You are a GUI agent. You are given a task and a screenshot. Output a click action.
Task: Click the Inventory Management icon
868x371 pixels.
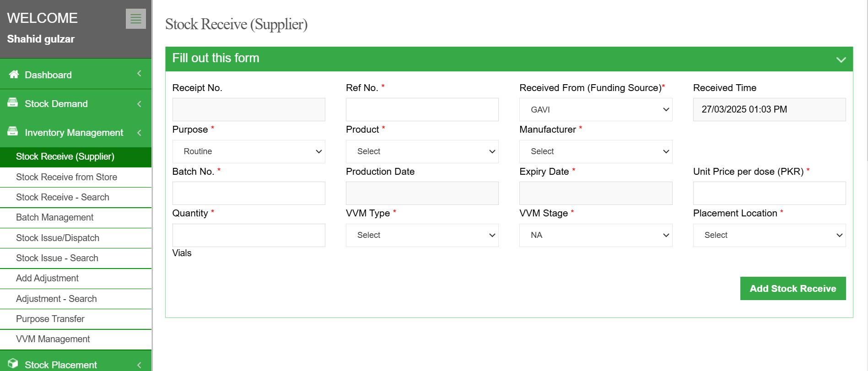13,132
